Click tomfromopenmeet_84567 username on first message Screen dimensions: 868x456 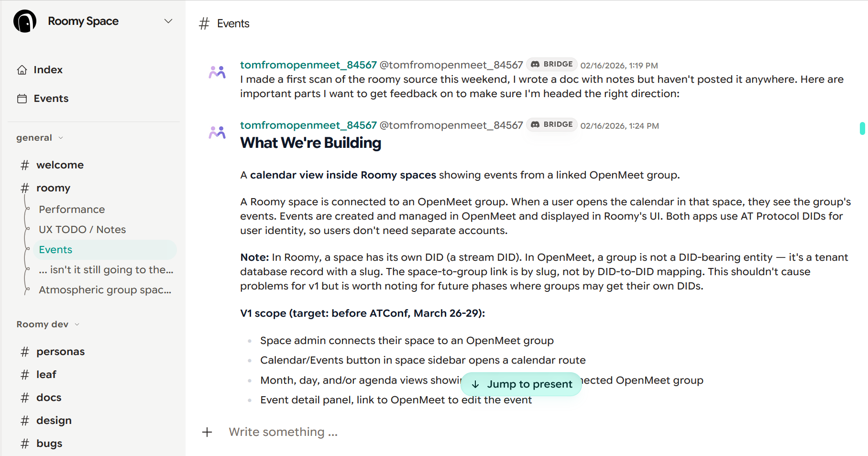pyautogui.click(x=308, y=65)
